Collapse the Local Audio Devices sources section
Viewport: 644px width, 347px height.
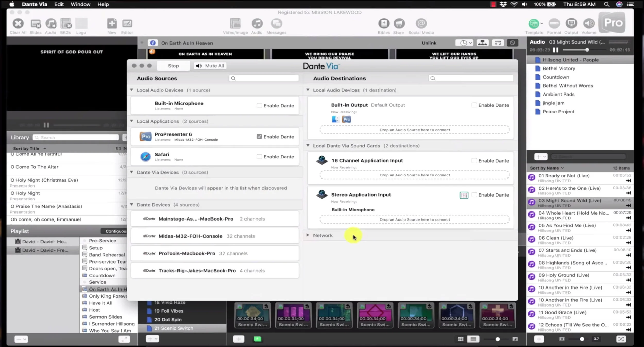point(132,90)
